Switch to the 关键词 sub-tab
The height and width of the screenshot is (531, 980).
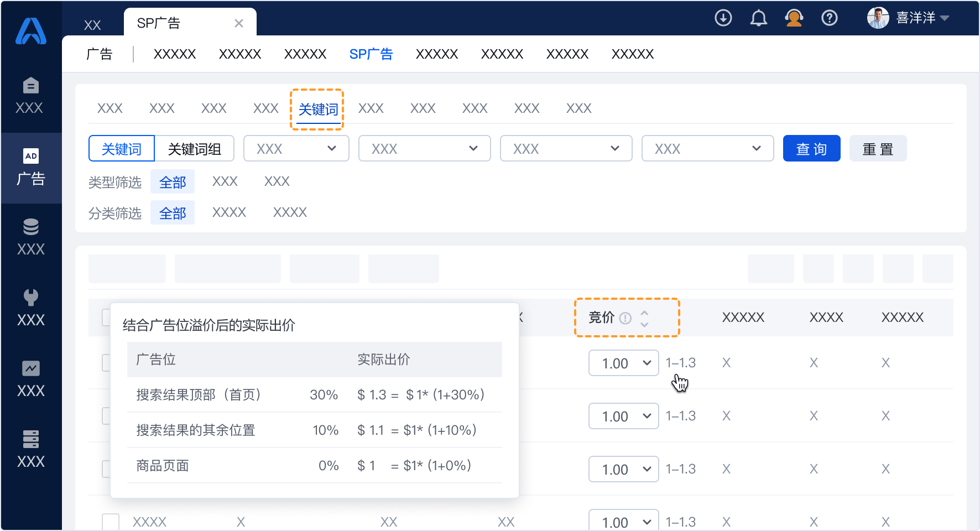coord(317,109)
